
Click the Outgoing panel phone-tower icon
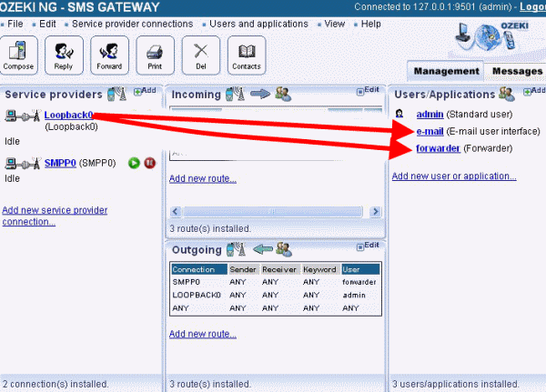[237, 249]
